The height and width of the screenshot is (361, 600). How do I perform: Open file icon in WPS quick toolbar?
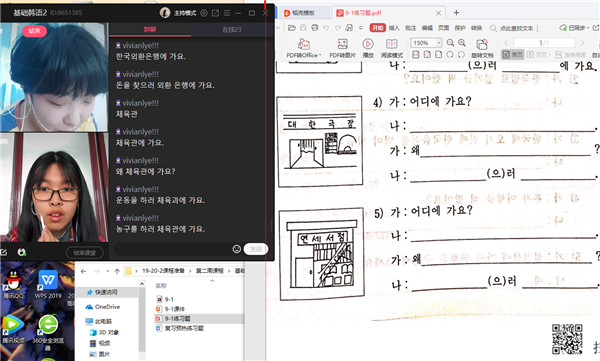coord(292,28)
